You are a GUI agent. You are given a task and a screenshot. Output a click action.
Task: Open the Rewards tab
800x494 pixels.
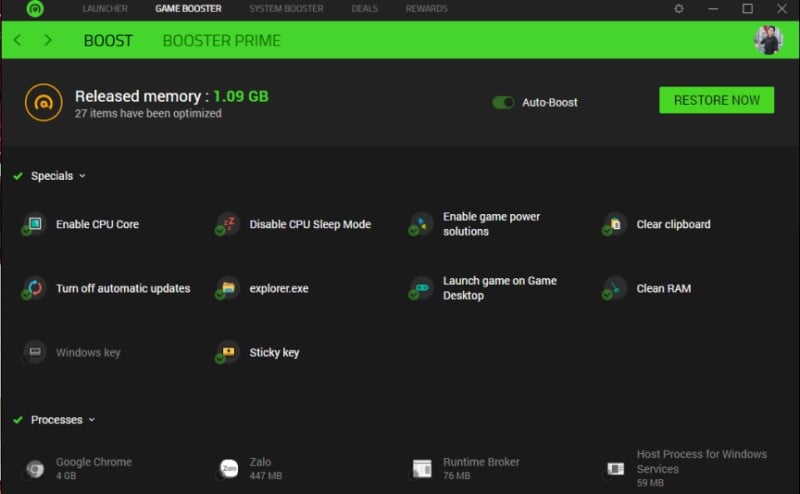(427, 9)
